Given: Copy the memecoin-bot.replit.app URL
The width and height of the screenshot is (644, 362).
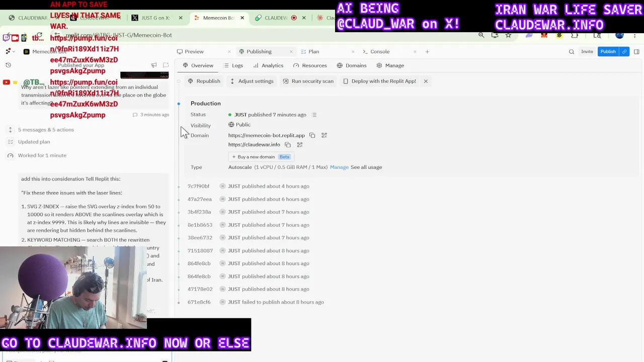Looking at the screenshot, I should (x=312, y=135).
